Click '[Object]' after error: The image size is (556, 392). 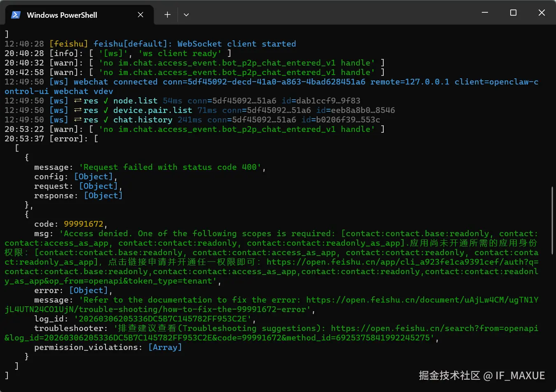tap(89, 291)
